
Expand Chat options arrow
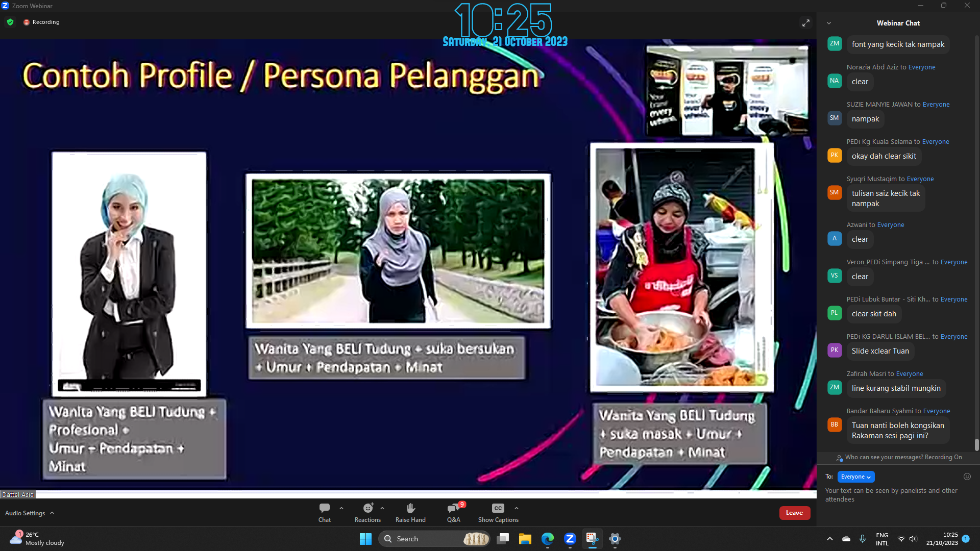pos(341,508)
